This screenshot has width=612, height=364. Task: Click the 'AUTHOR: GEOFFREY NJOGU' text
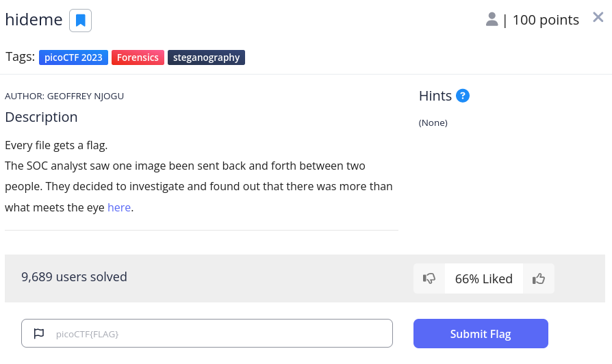point(64,96)
